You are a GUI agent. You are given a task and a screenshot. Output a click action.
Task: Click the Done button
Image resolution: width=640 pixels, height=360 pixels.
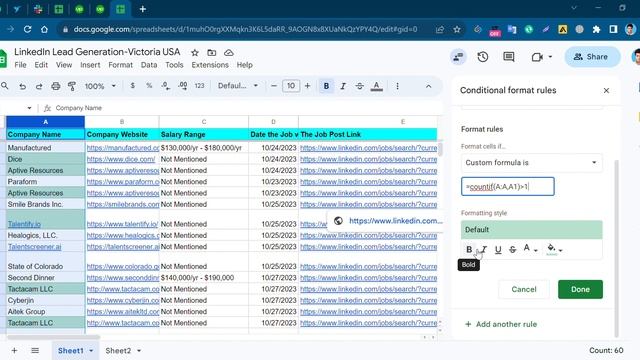pos(580,289)
